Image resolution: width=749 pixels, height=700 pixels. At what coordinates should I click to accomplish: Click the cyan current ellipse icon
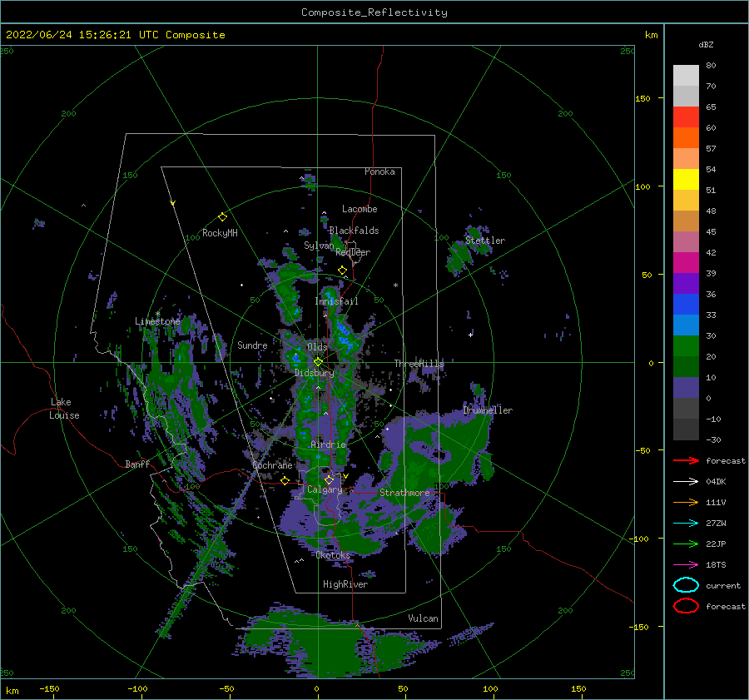click(x=686, y=585)
